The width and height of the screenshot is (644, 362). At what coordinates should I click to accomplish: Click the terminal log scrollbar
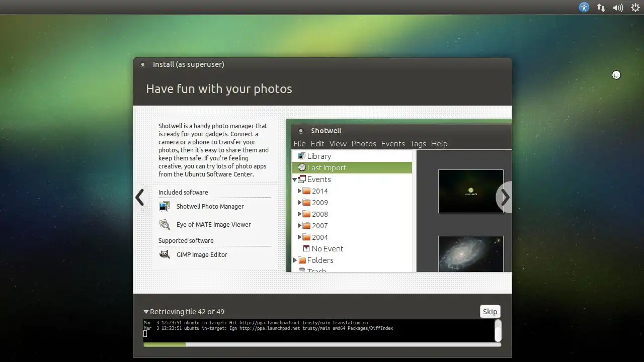coord(498,331)
